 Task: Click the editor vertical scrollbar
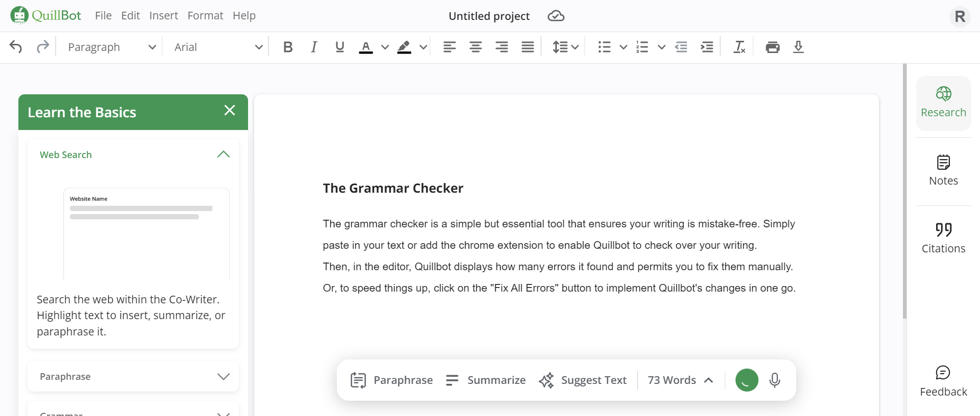pos(905,191)
